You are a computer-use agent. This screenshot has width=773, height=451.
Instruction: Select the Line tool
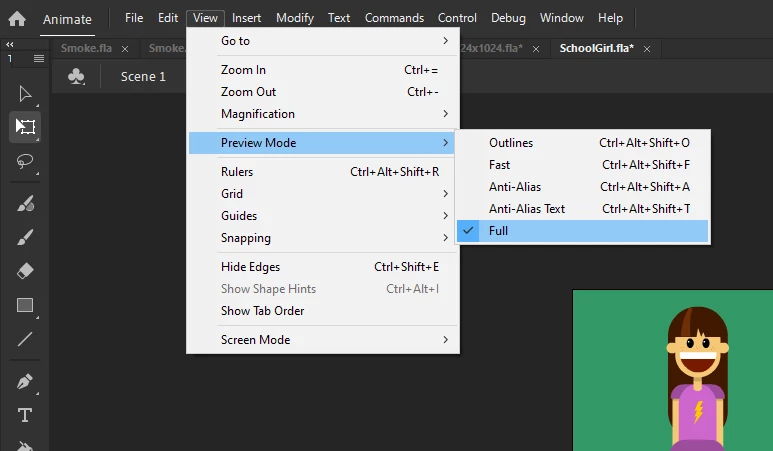point(25,339)
